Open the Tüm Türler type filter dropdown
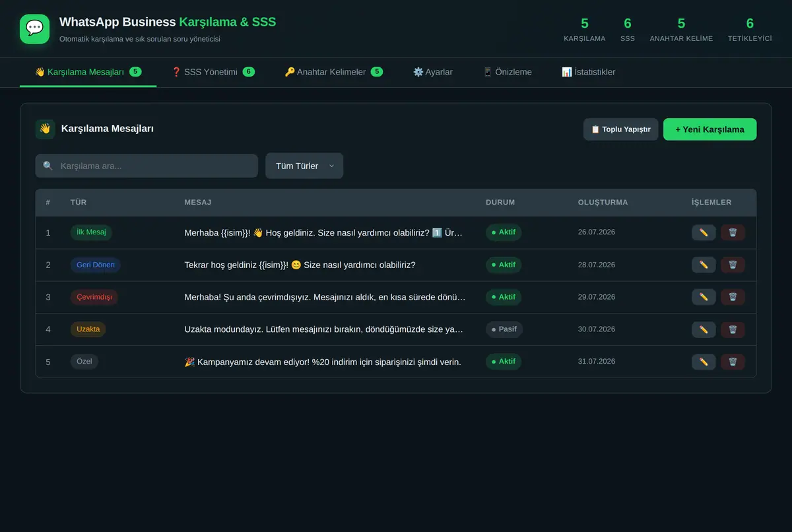The height and width of the screenshot is (532, 792). (304, 166)
